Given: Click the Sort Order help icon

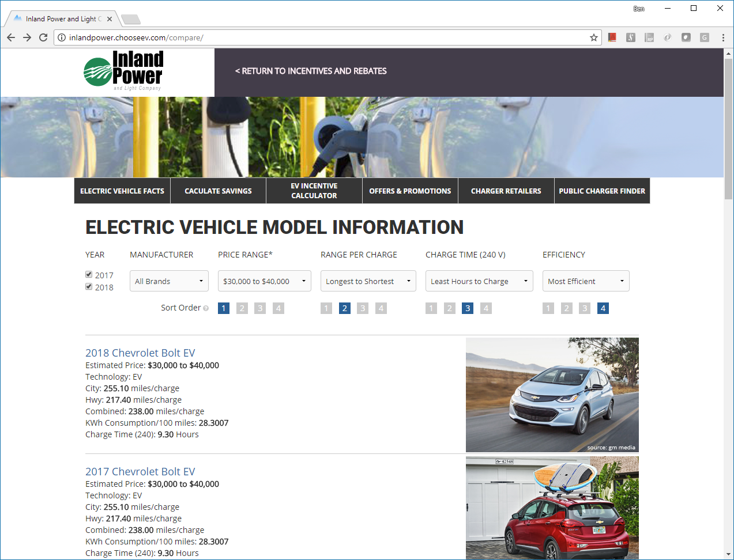Looking at the screenshot, I should tap(206, 309).
